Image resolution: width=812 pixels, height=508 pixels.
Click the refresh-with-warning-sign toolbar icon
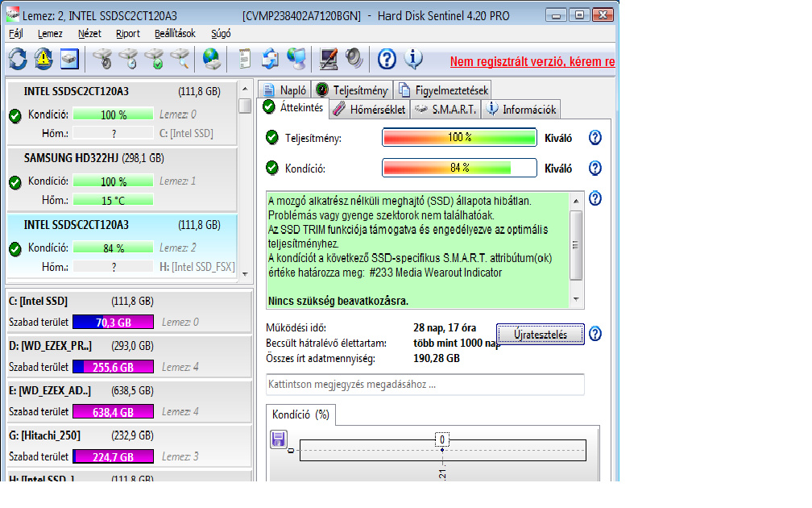(x=43, y=59)
